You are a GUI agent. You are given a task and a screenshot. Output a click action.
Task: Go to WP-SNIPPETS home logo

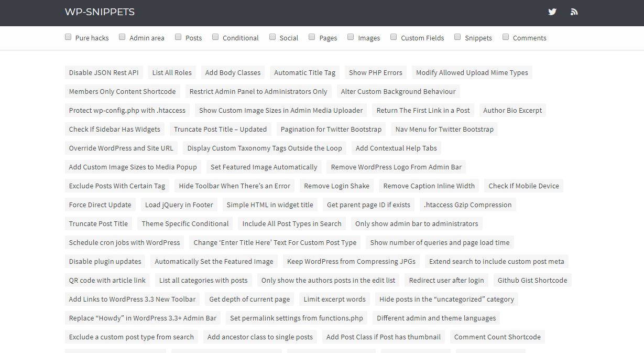pyautogui.click(x=100, y=12)
